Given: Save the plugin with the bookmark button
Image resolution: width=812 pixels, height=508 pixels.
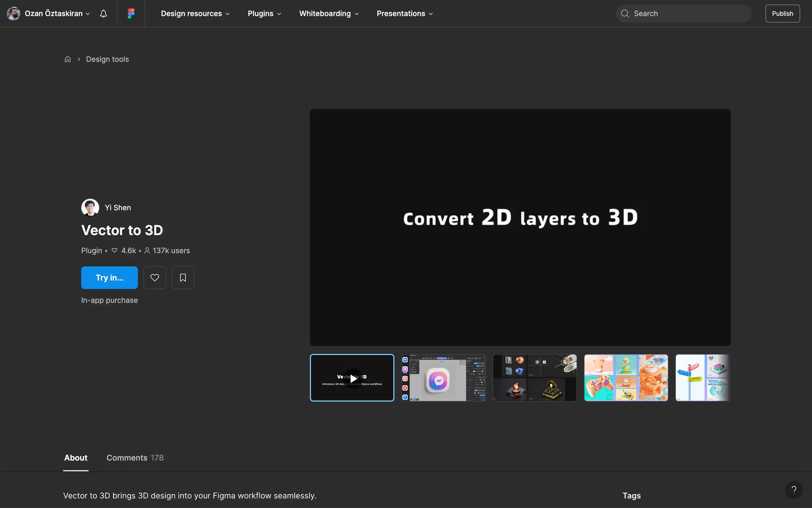Looking at the screenshot, I should [x=183, y=277].
